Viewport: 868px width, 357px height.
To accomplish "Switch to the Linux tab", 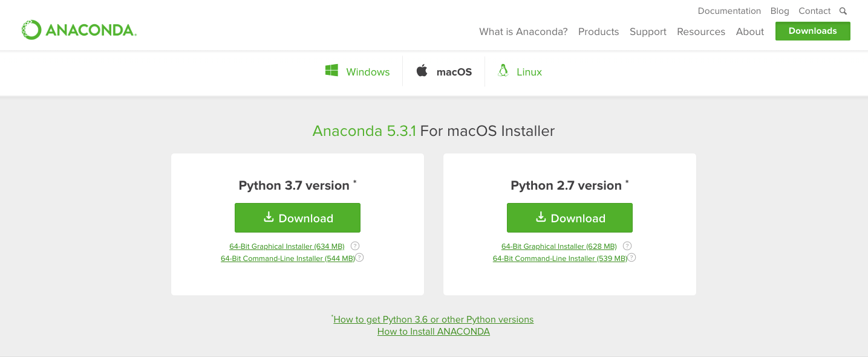I will (x=529, y=72).
